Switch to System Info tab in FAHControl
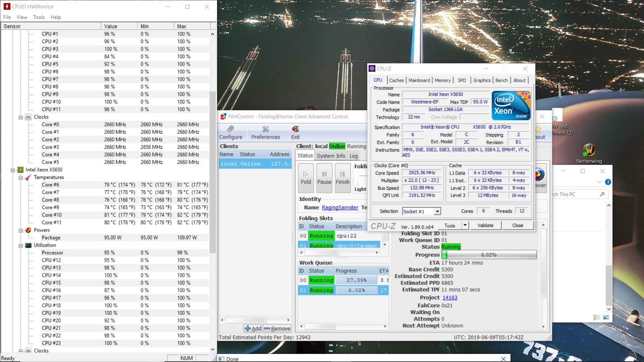This screenshot has height=362, width=644. pos(331,156)
